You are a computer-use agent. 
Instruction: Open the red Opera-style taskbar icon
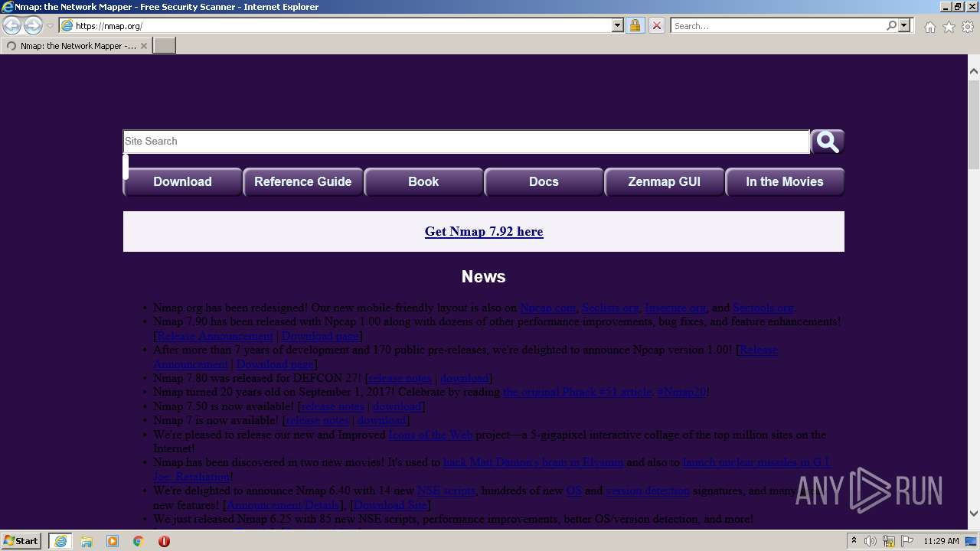click(x=164, y=541)
